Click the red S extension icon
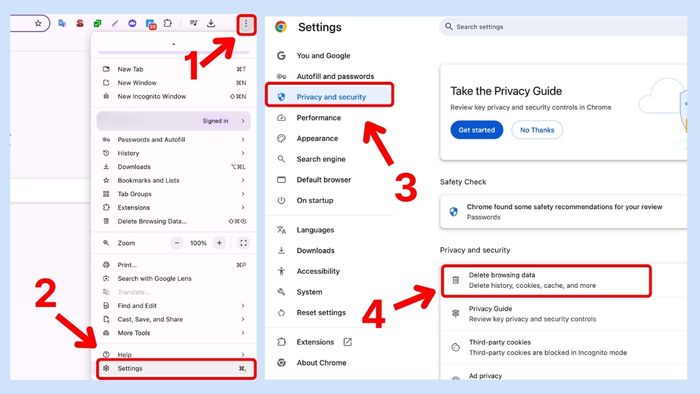Viewport: 700px width, 394px height. (80, 23)
